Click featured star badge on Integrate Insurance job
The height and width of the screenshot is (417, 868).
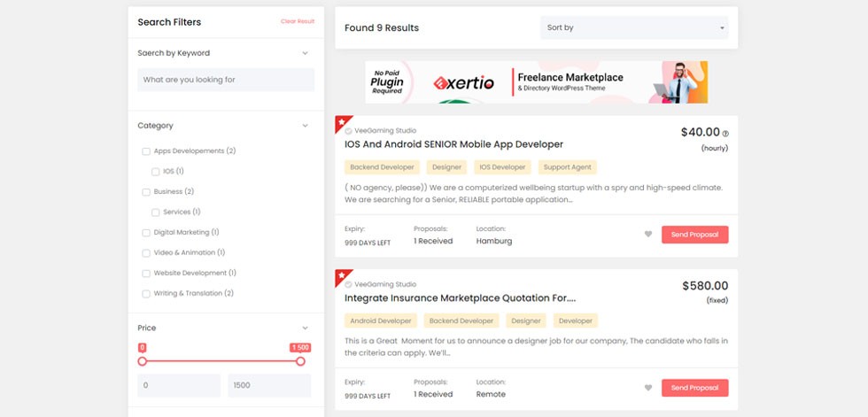(342, 274)
